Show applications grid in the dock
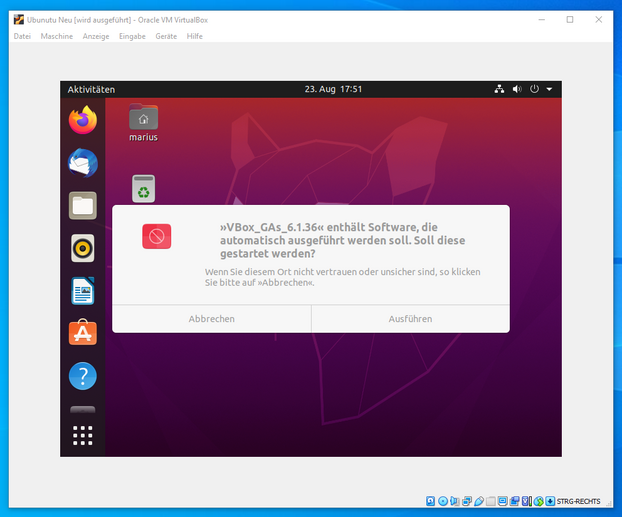Viewport: 622px width, 517px height. [x=83, y=435]
